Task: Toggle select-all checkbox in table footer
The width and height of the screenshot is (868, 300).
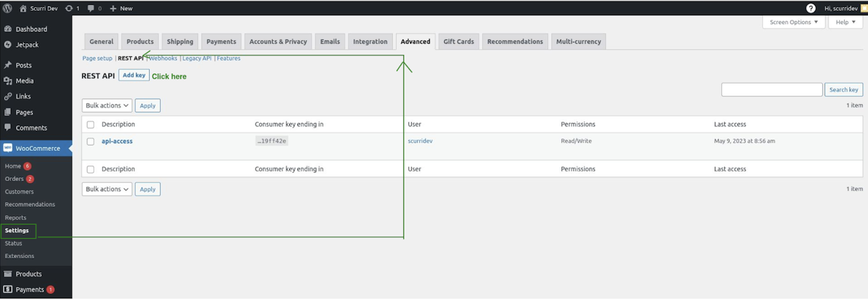Action: 91,169
